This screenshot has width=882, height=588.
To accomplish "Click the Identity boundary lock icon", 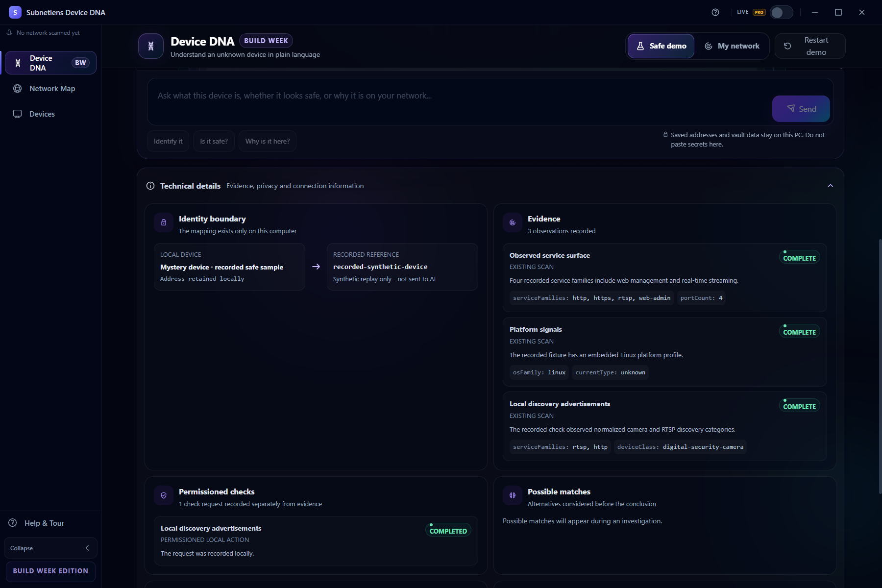I will 164,222.
